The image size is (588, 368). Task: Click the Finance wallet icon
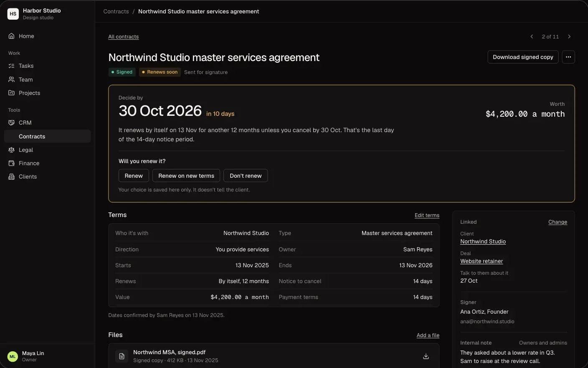pyautogui.click(x=12, y=163)
